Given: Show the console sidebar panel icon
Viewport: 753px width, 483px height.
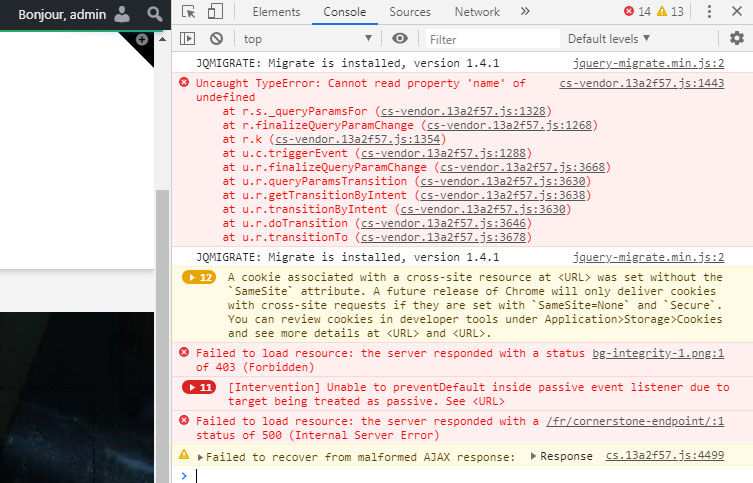Looking at the screenshot, I should [187, 39].
